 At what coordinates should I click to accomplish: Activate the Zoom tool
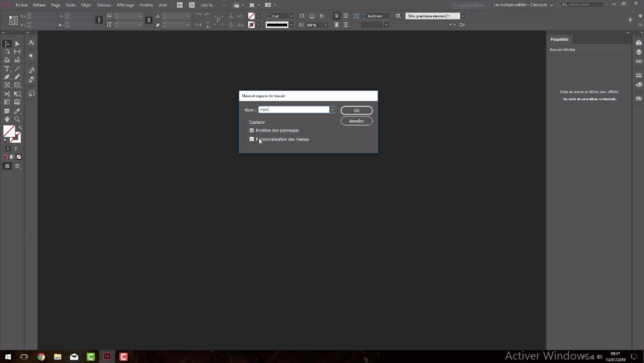click(x=16, y=119)
